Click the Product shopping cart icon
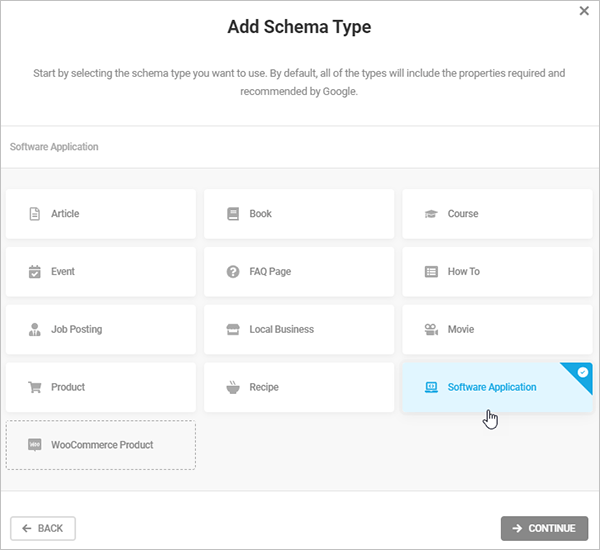The width and height of the screenshot is (600, 550). (34, 387)
